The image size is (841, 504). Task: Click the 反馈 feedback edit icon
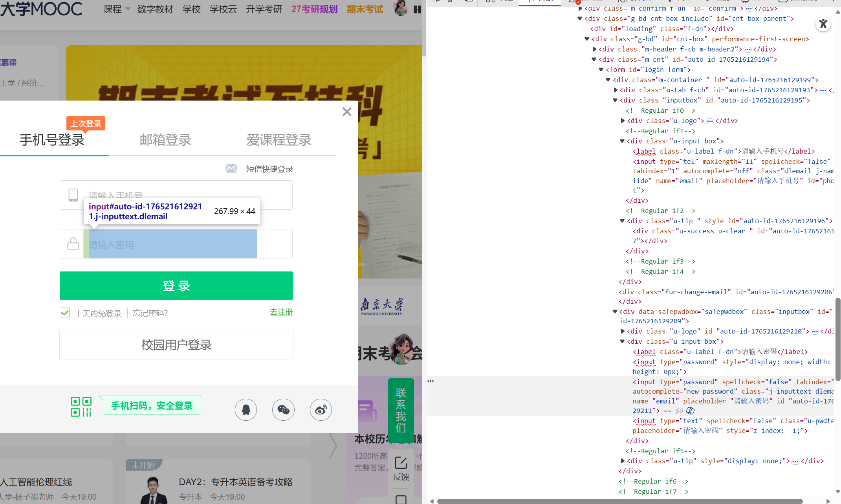(x=401, y=463)
